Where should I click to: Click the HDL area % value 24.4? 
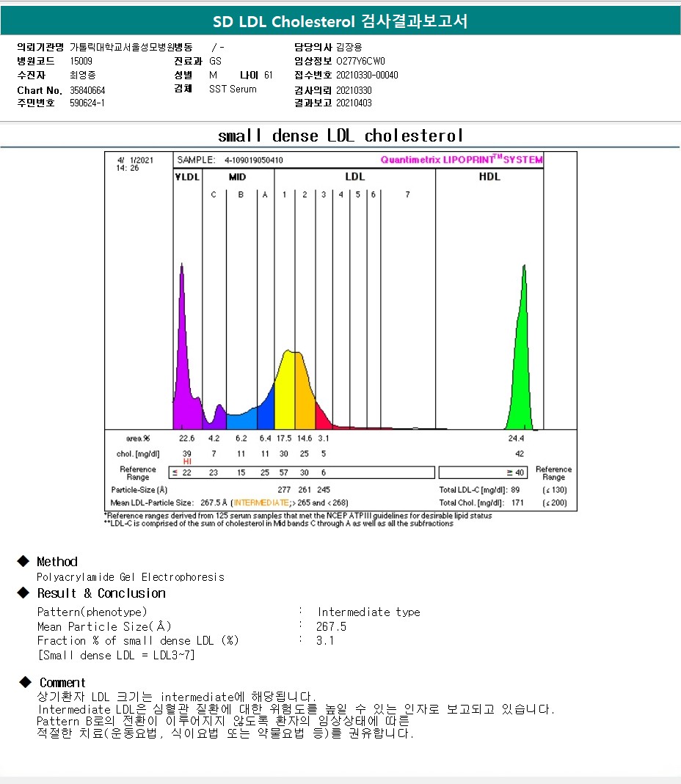pyautogui.click(x=516, y=438)
